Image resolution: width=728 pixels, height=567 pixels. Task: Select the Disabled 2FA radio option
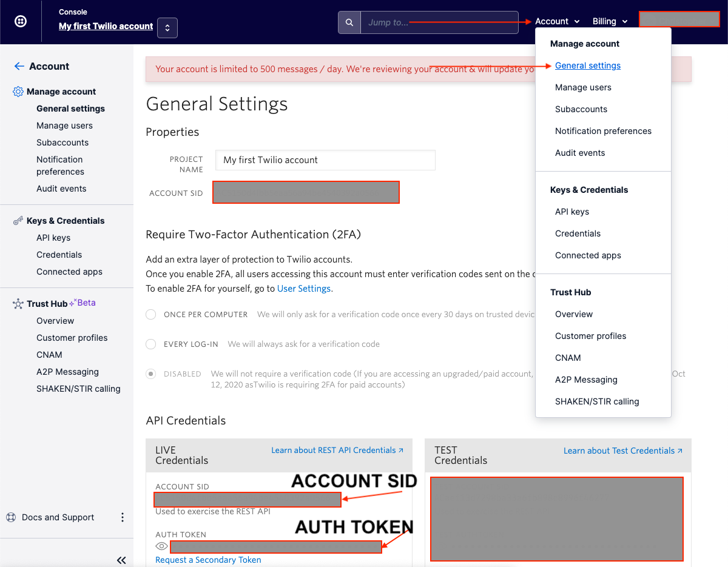coord(151,374)
